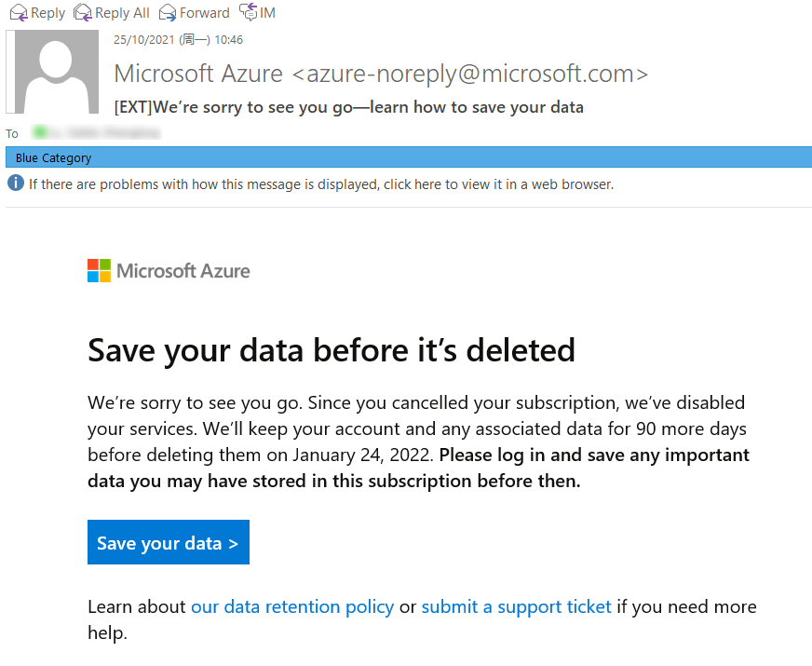This screenshot has width=812, height=666.
Task: Click the sender's avatar placeholder picture
Action: (52, 72)
